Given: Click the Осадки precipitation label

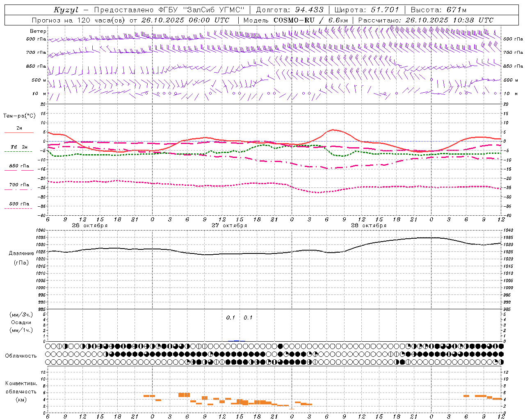Looking at the screenshot, I should click(x=21, y=322).
